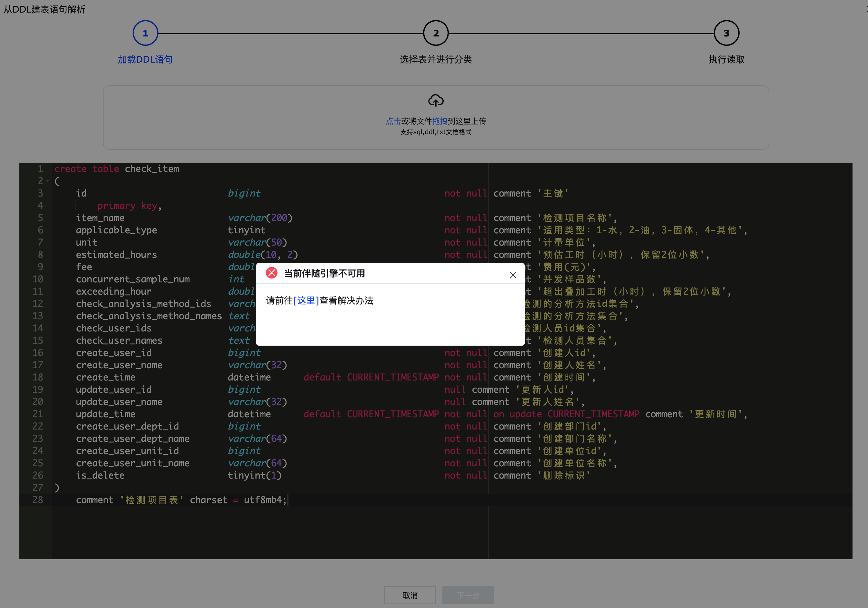Click the 执行读取 step label
This screenshot has height=608, width=868.
tap(726, 59)
